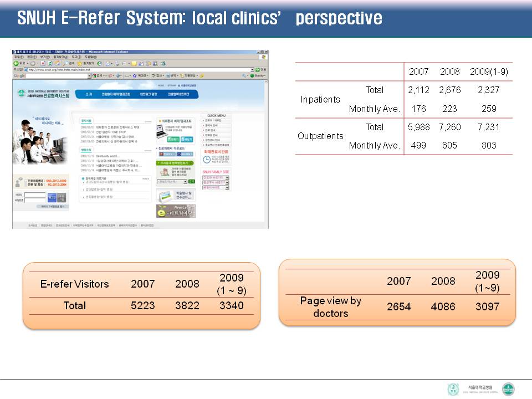The width and height of the screenshot is (532, 399).
Task: Click the Inpatients row label in table
Action: click(x=320, y=99)
